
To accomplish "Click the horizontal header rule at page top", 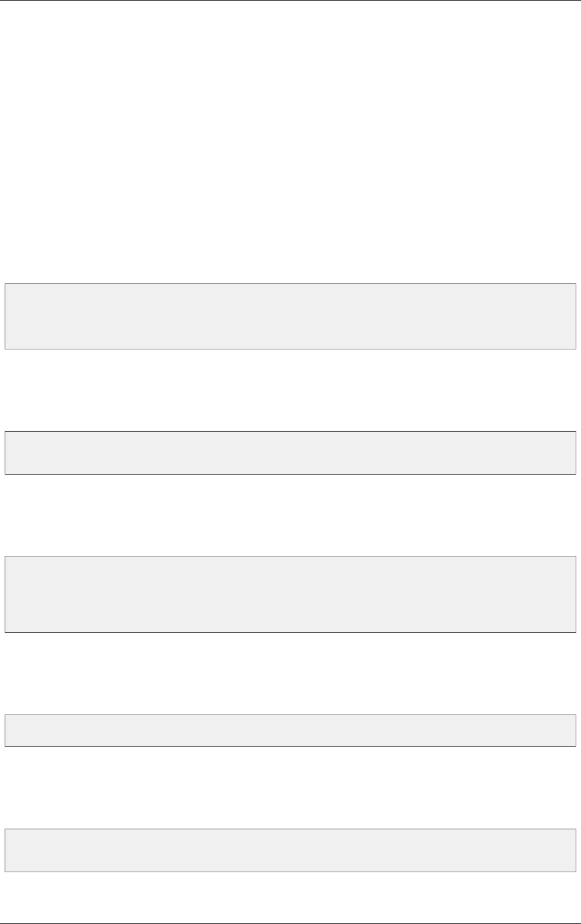I will (290, 1).
